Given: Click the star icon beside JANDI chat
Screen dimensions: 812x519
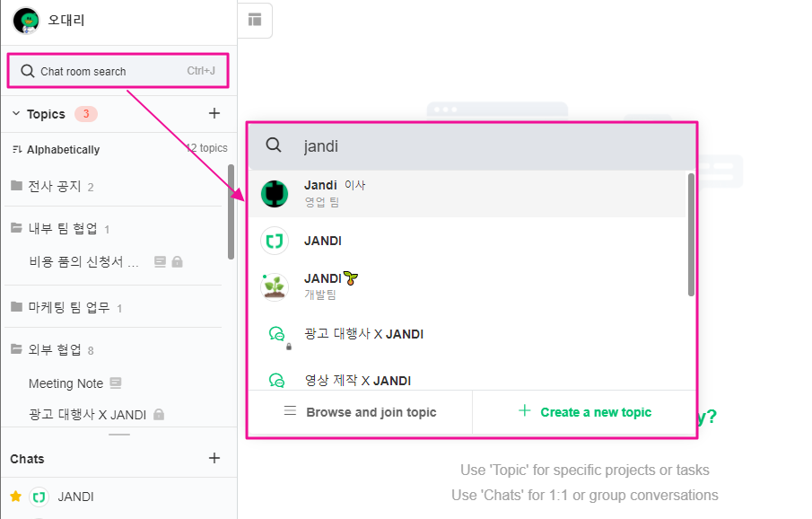Looking at the screenshot, I should coord(15,497).
